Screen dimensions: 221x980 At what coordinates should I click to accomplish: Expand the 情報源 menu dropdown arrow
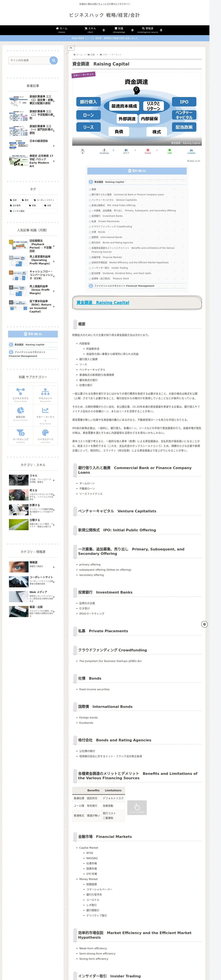click(161, 30)
